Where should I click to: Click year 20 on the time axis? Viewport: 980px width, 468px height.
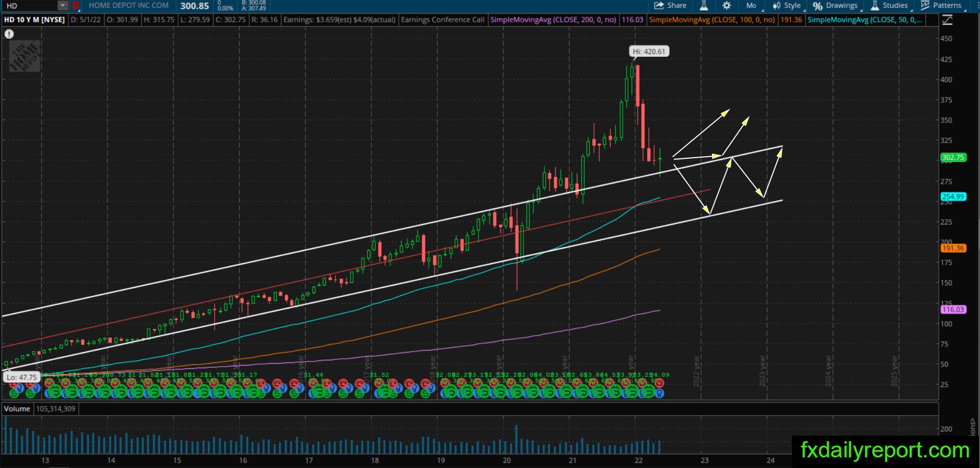click(507, 460)
